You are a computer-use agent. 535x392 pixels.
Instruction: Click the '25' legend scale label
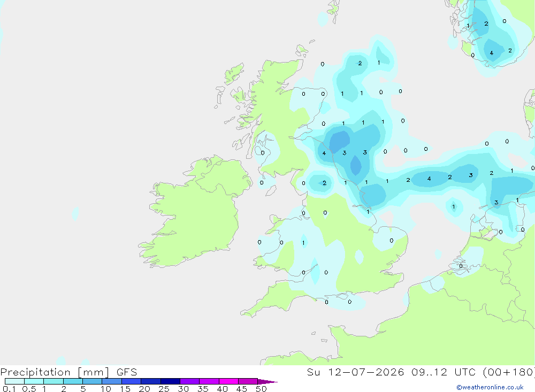[164, 389]
